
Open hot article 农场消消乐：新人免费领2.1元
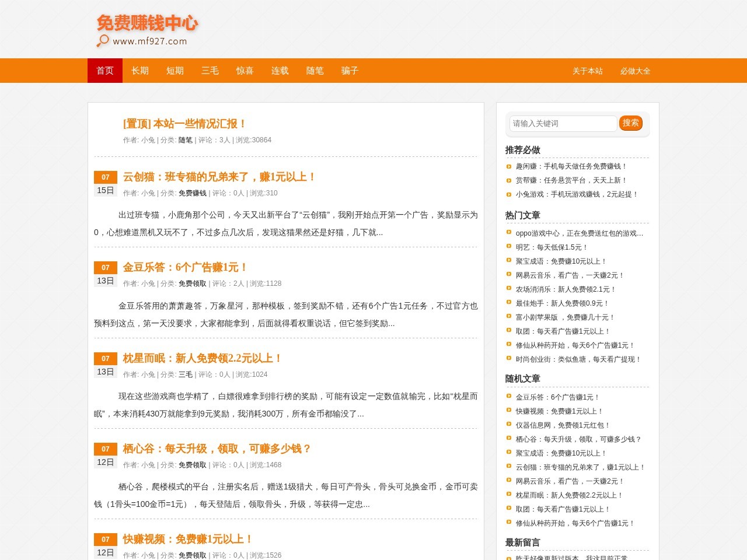coord(566,289)
